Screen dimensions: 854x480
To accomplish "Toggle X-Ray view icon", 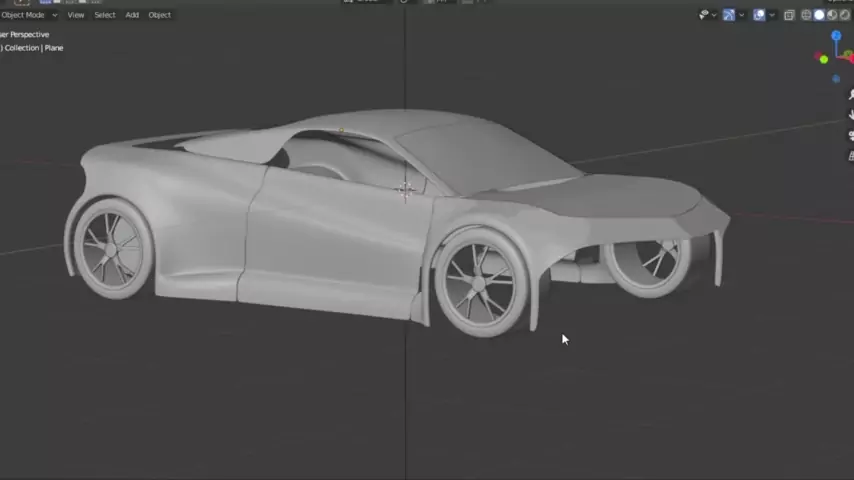I will tap(789, 15).
